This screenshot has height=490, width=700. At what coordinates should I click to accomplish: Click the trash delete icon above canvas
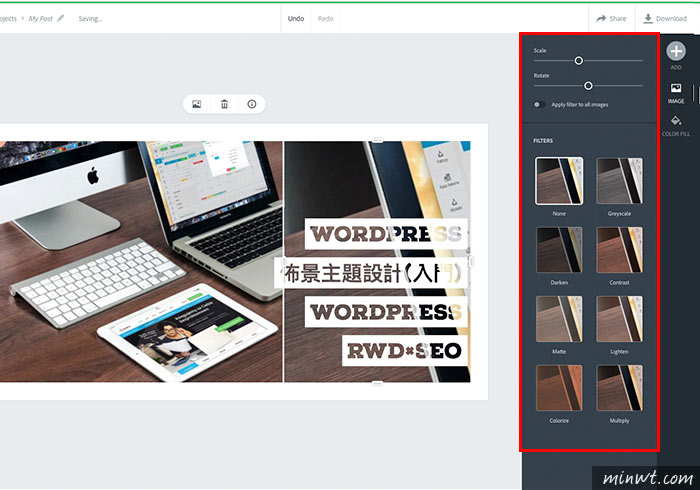224,104
